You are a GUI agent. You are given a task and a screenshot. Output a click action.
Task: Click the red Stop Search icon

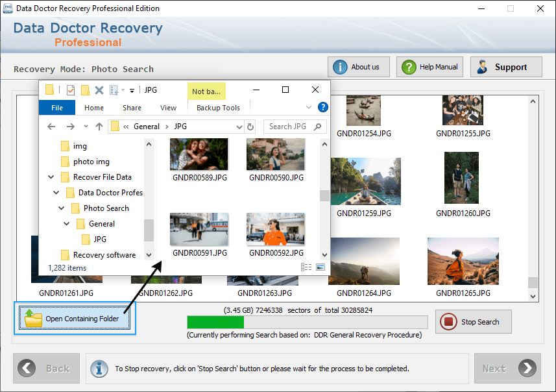[x=448, y=321]
